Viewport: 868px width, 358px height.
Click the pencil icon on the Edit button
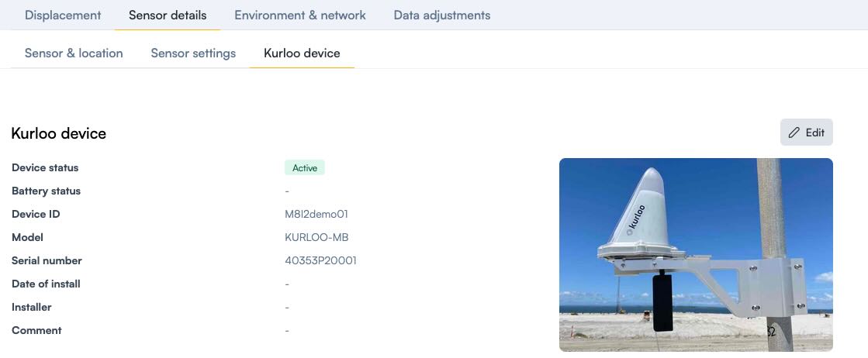794,133
